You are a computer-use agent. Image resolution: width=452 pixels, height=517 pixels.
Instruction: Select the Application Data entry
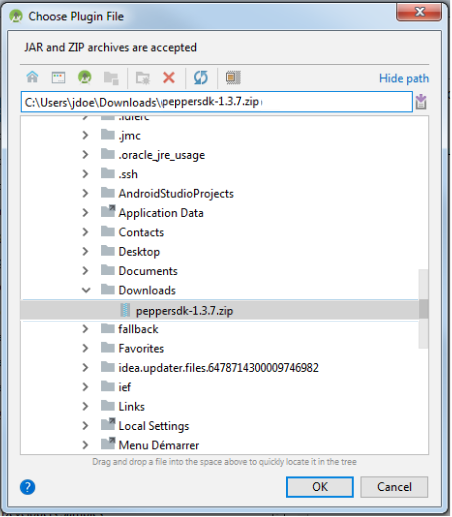[161, 213]
